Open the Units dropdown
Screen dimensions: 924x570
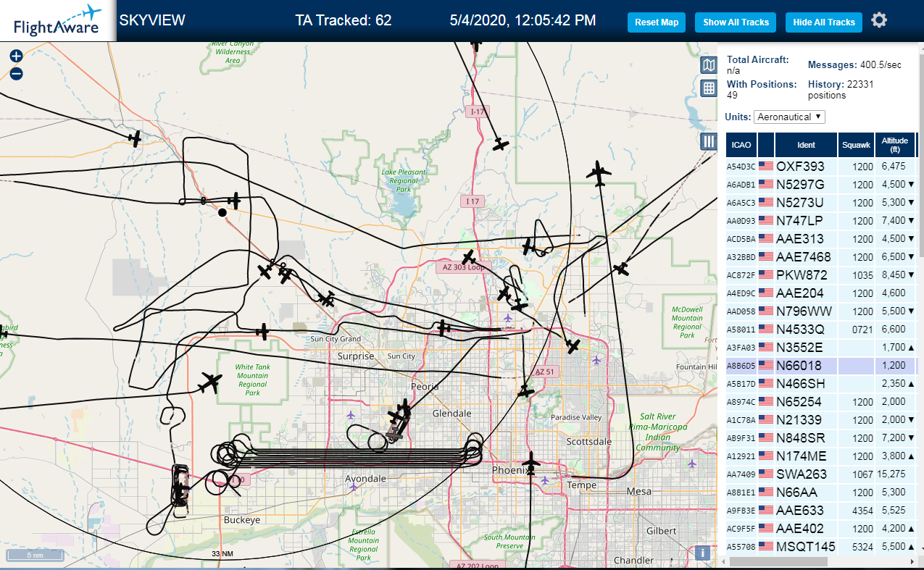(789, 117)
